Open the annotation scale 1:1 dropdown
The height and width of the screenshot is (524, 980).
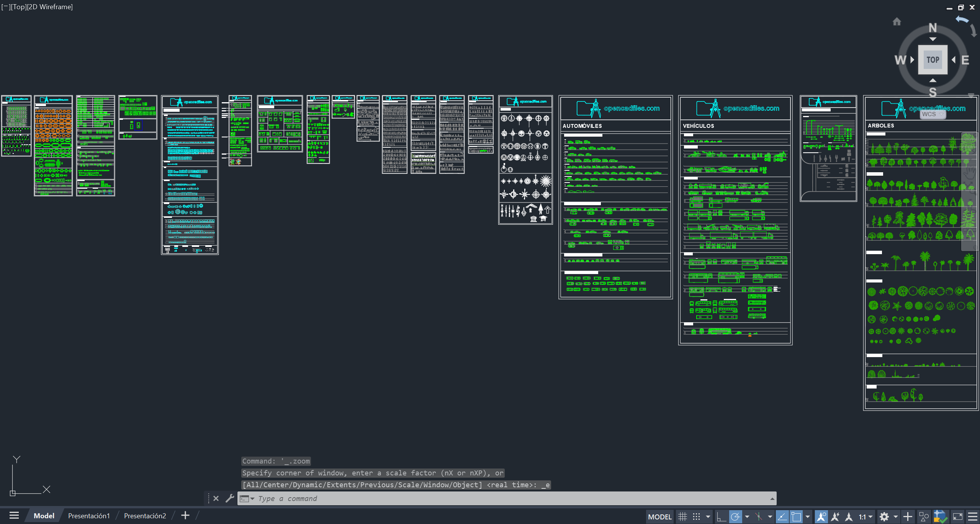[x=865, y=517]
